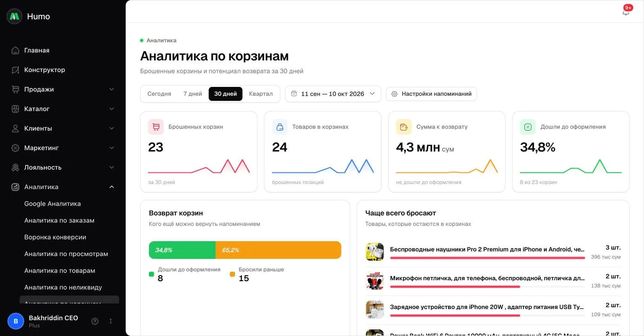Click the Bakhriddin CEO avatar circle
The height and width of the screenshot is (336, 644).
16,321
